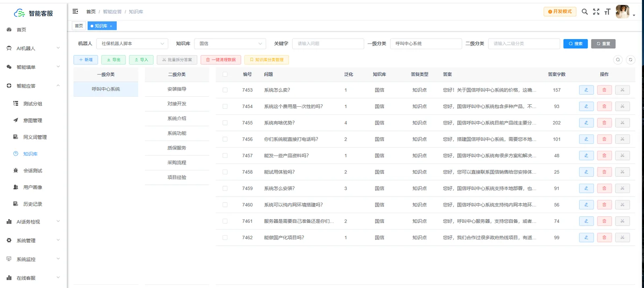This screenshot has height=288, width=644.
Task: Expand the 智能填单 sidebar menu
Action: (33, 67)
